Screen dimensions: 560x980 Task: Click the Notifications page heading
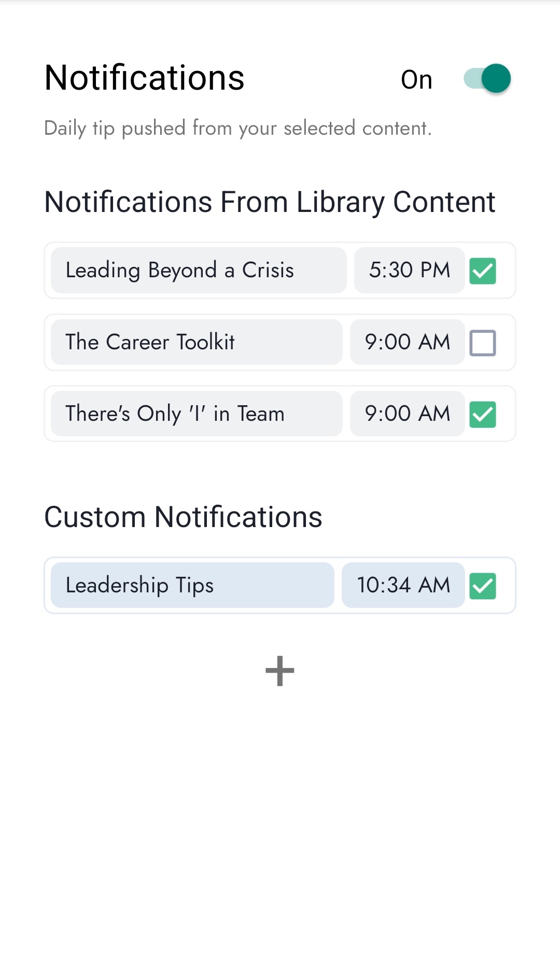[144, 78]
